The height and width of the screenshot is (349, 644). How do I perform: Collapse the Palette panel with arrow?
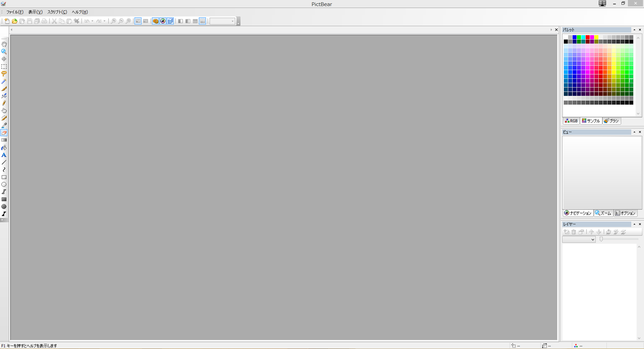(634, 30)
